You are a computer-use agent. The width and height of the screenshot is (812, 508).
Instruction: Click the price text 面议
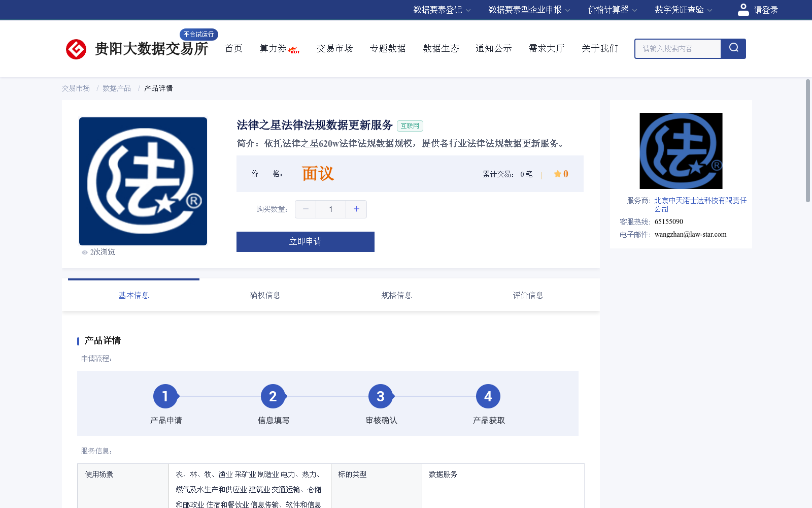318,174
